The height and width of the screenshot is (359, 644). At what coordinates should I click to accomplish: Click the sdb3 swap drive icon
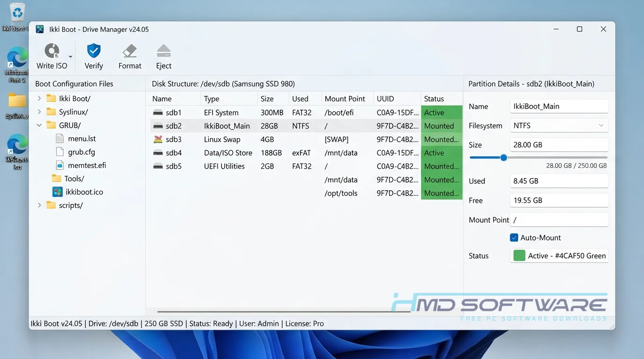point(158,139)
